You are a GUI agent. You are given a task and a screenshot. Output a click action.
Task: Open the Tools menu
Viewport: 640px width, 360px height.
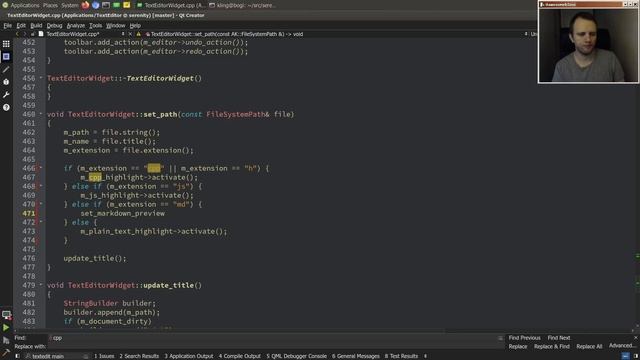[x=96, y=25]
